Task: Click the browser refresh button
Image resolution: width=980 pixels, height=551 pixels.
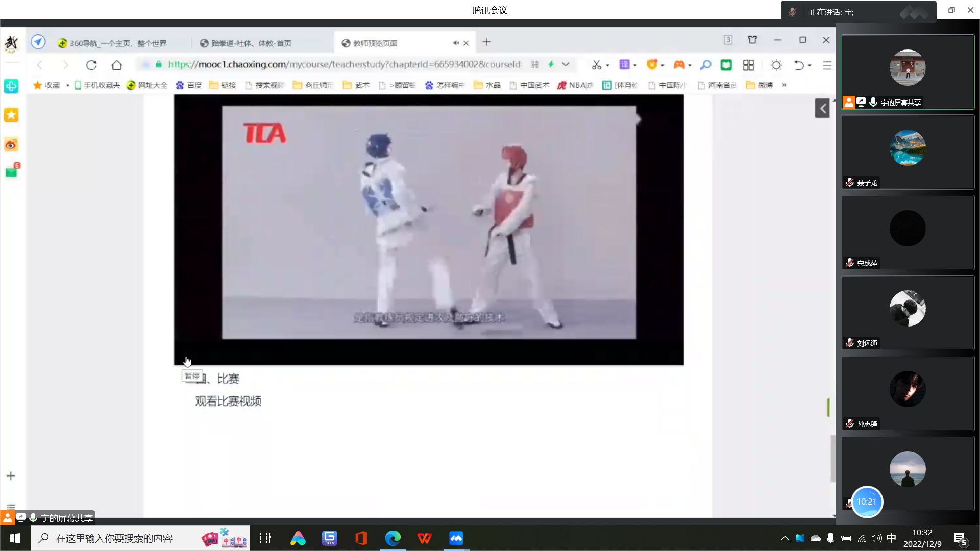Action: 91,65
